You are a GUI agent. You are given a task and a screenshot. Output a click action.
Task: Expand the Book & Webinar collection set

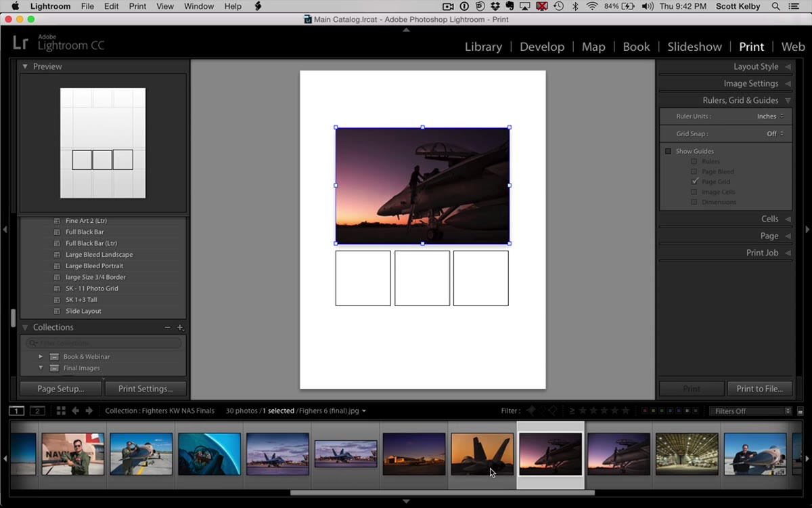41,357
